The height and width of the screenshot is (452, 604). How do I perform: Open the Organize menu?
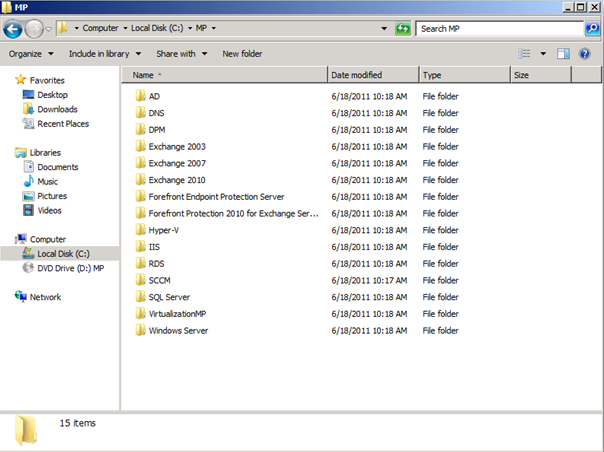tap(31, 54)
